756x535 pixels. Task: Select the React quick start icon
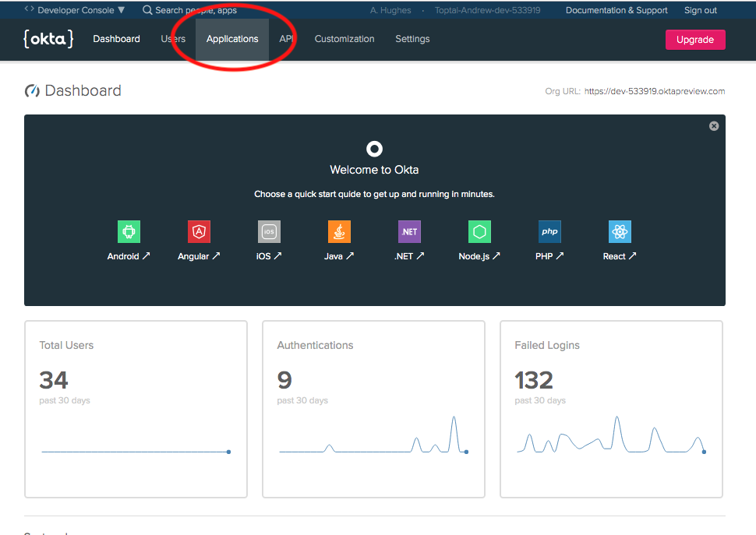tap(620, 232)
